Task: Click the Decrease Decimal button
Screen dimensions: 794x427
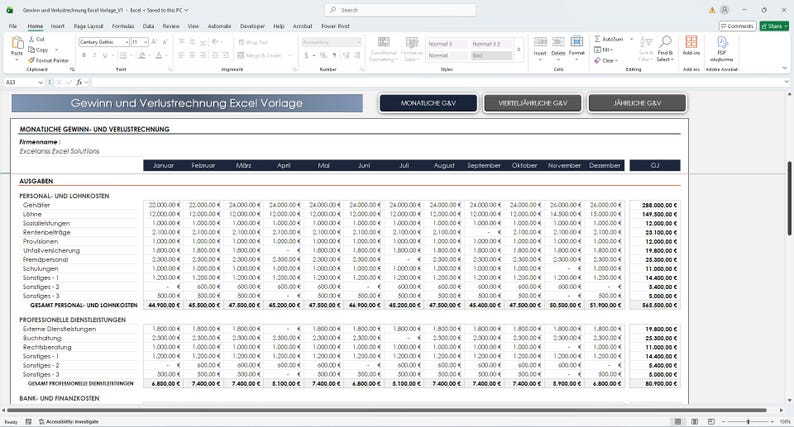Action: (x=357, y=55)
